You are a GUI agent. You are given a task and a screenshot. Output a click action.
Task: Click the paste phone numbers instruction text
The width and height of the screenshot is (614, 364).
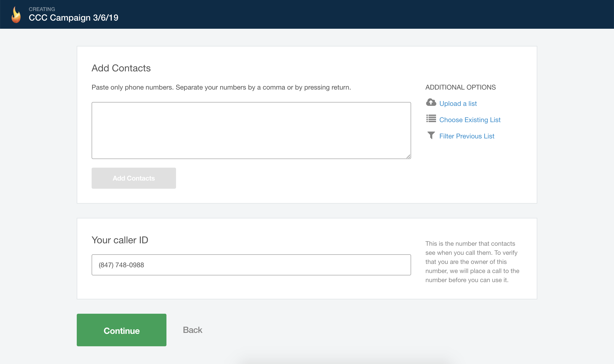click(221, 87)
